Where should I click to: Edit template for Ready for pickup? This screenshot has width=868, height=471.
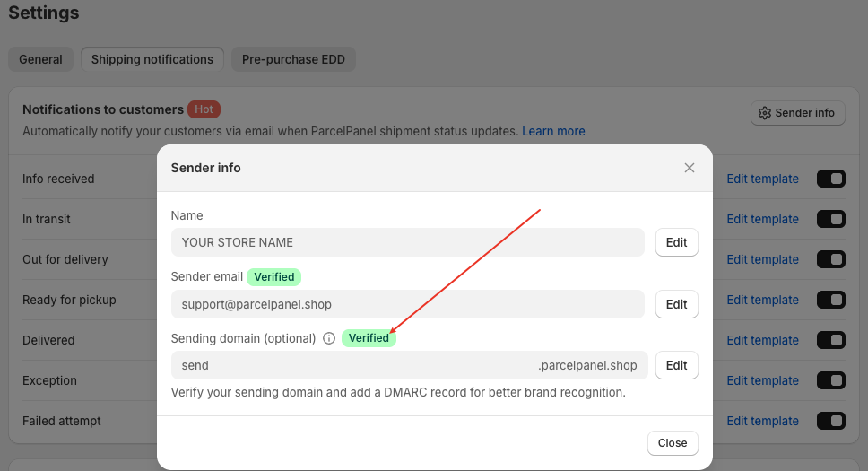[763, 300]
